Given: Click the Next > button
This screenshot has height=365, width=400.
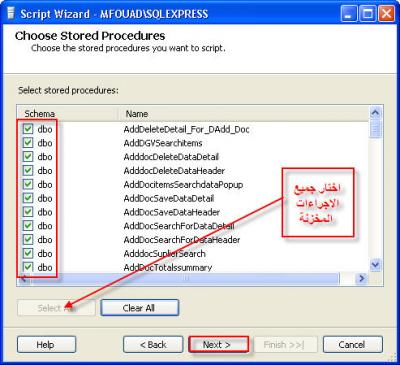Looking at the screenshot, I should coord(219,344).
